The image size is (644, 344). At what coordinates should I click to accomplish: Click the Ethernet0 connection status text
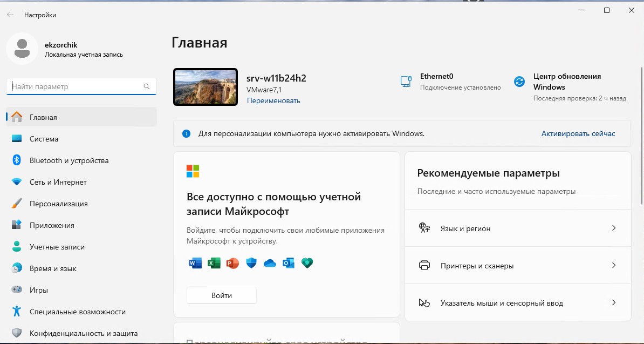tap(461, 87)
